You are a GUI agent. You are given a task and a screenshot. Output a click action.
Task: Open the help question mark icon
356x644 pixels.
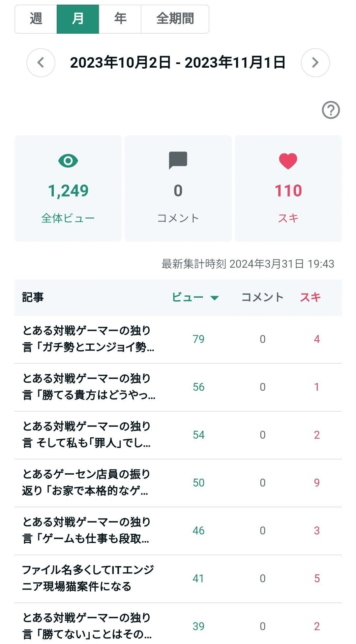click(x=331, y=110)
